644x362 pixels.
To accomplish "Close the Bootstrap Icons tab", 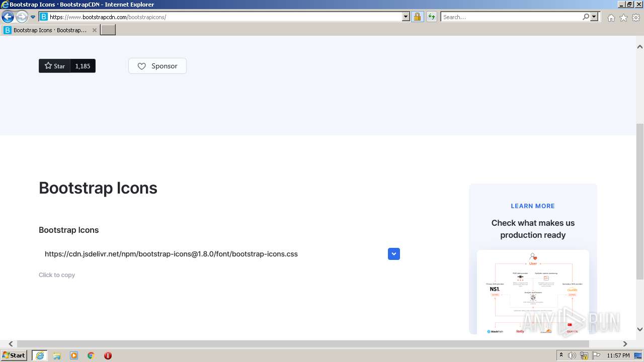I will pos(94,30).
